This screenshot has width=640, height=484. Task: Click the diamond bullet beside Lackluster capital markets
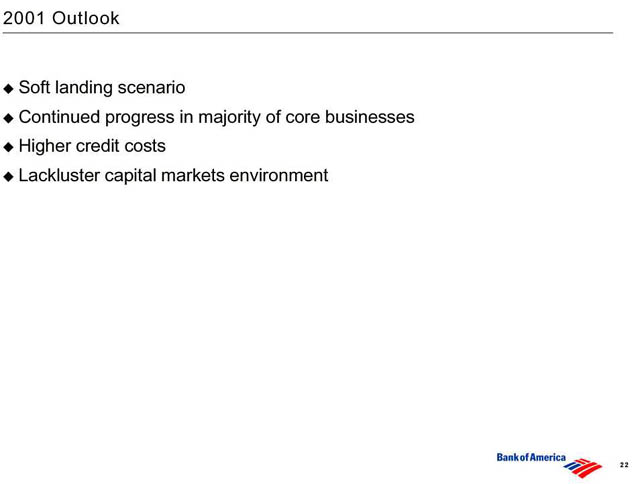8,177
